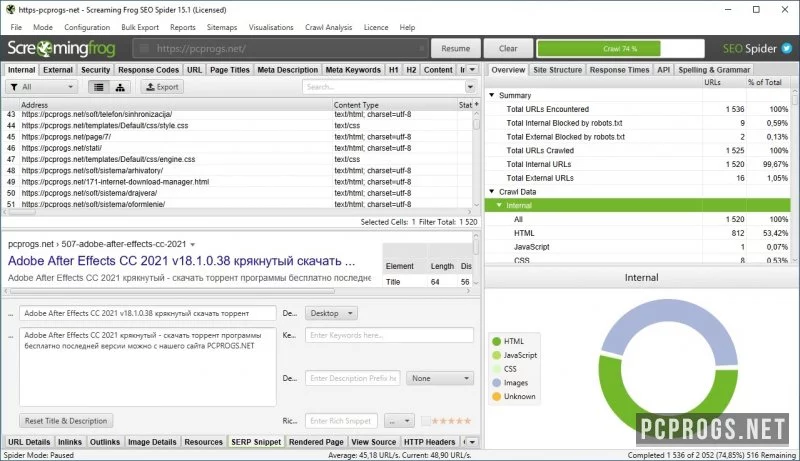Switch to the Response Times tab
This screenshot has width=800, height=461.
[619, 70]
